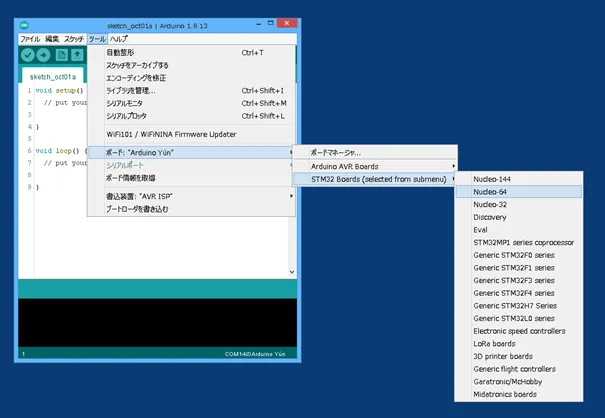The width and height of the screenshot is (605, 418).
Task: Click the New sketch toolbar icon
Action: pyautogui.click(x=62, y=55)
